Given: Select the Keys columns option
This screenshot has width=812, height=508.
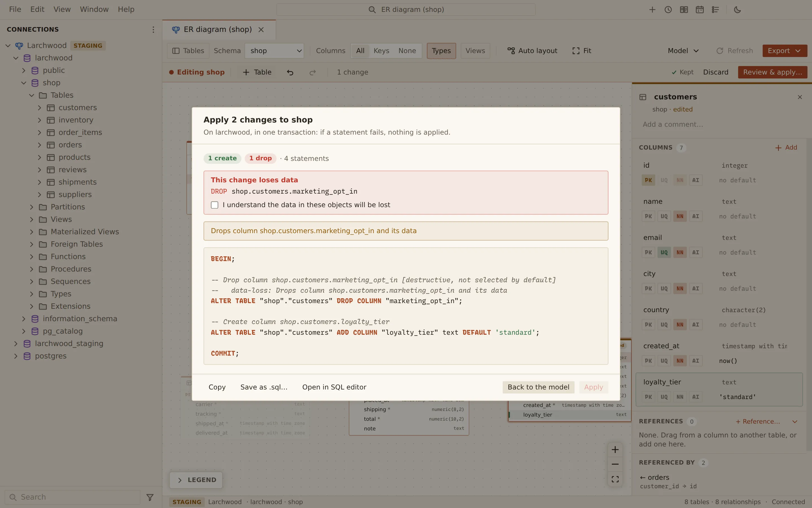Looking at the screenshot, I should (381, 51).
